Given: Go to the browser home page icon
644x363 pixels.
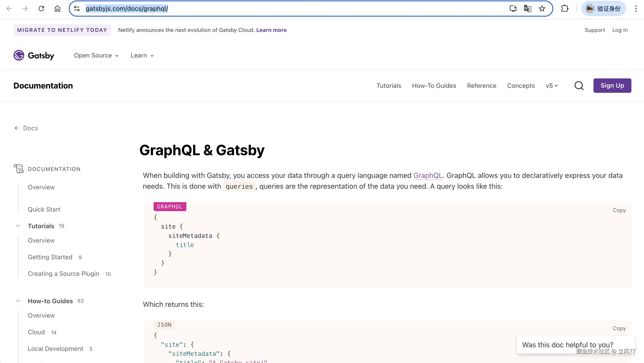Looking at the screenshot, I should (57, 9).
